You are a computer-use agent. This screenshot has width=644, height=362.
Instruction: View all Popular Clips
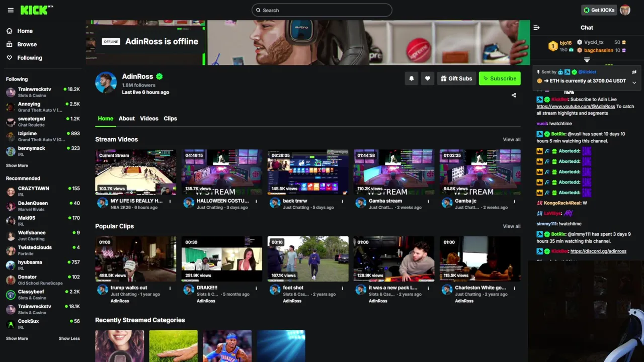click(512, 226)
